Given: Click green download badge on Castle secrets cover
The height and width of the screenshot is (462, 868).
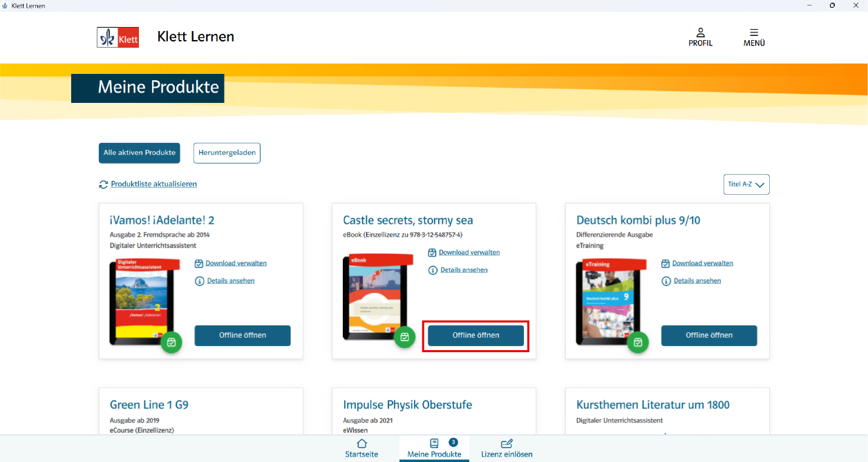Looking at the screenshot, I should (404, 337).
